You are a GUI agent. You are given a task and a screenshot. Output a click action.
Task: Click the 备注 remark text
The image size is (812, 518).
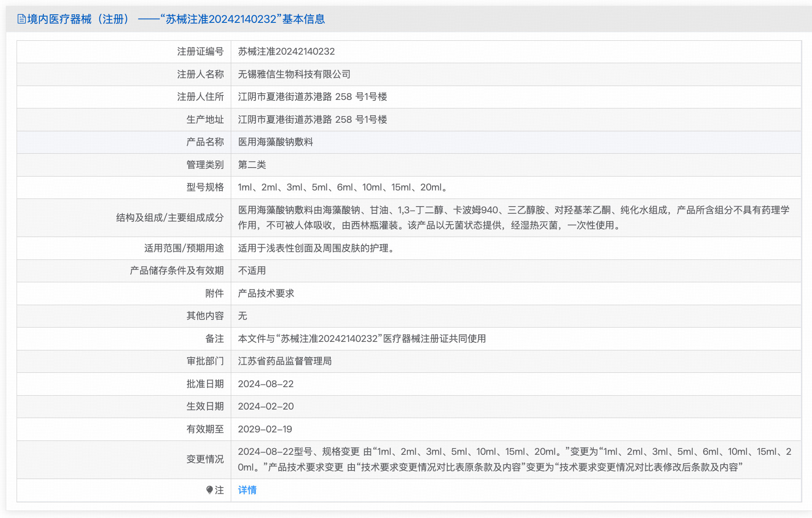click(x=362, y=339)
